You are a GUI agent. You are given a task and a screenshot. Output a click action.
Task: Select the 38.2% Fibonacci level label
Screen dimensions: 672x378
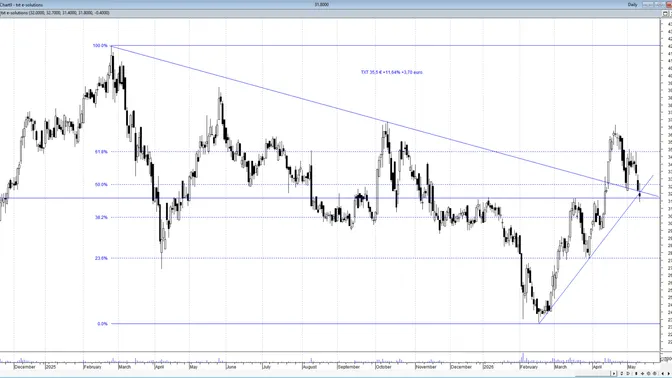pos(101,217)
